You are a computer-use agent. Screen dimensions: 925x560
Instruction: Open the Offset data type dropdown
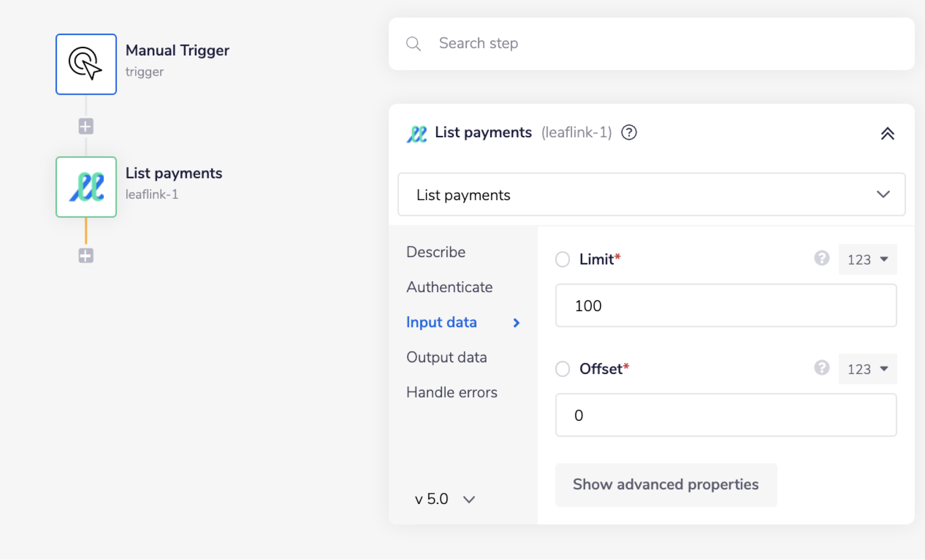[x=867, y=369]
